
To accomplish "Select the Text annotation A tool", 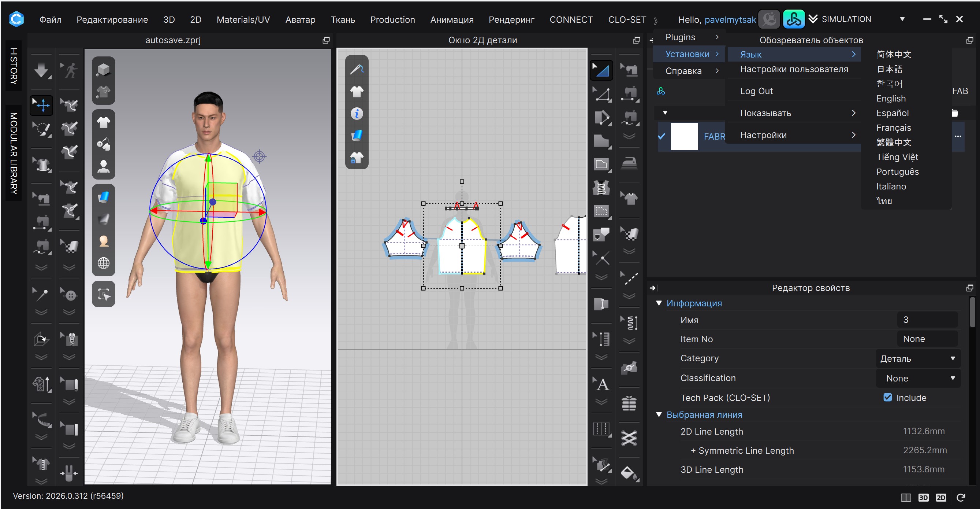I will 602,384.
